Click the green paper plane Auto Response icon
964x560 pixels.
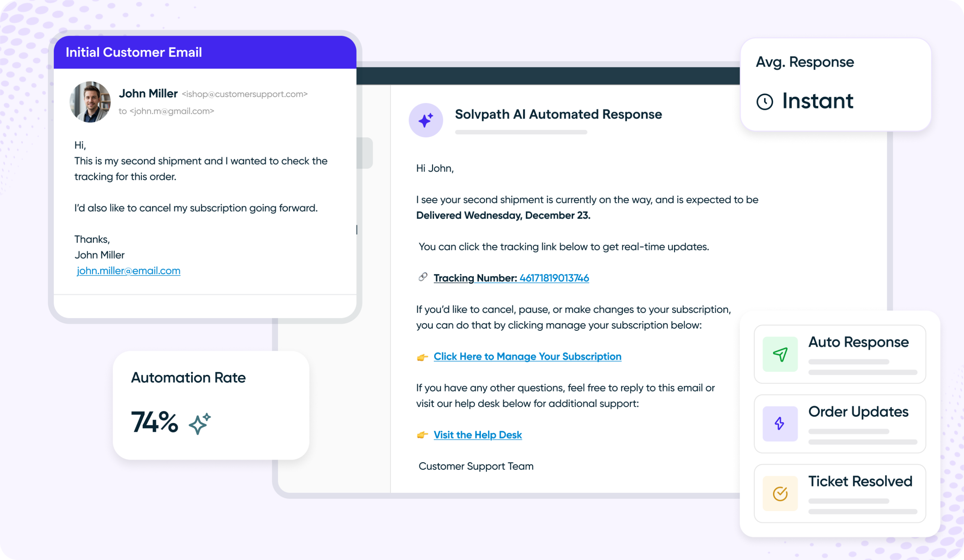click(779, 354)
